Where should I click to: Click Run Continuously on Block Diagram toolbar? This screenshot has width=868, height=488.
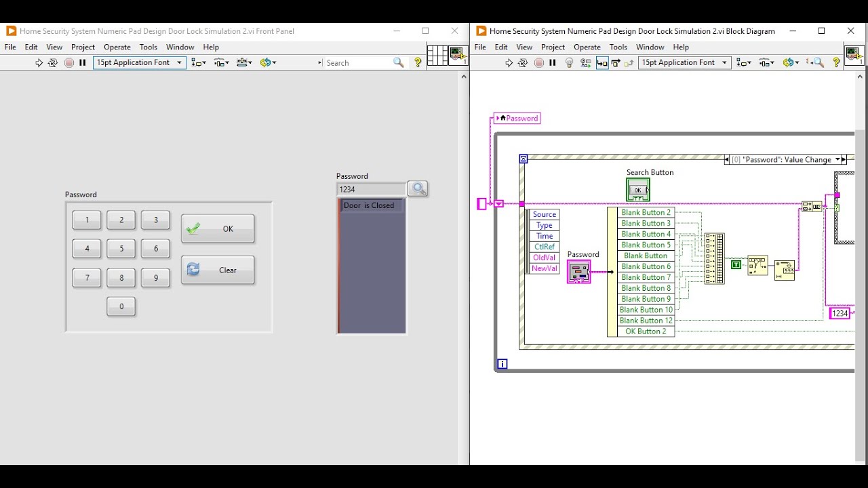coord(523,62)
